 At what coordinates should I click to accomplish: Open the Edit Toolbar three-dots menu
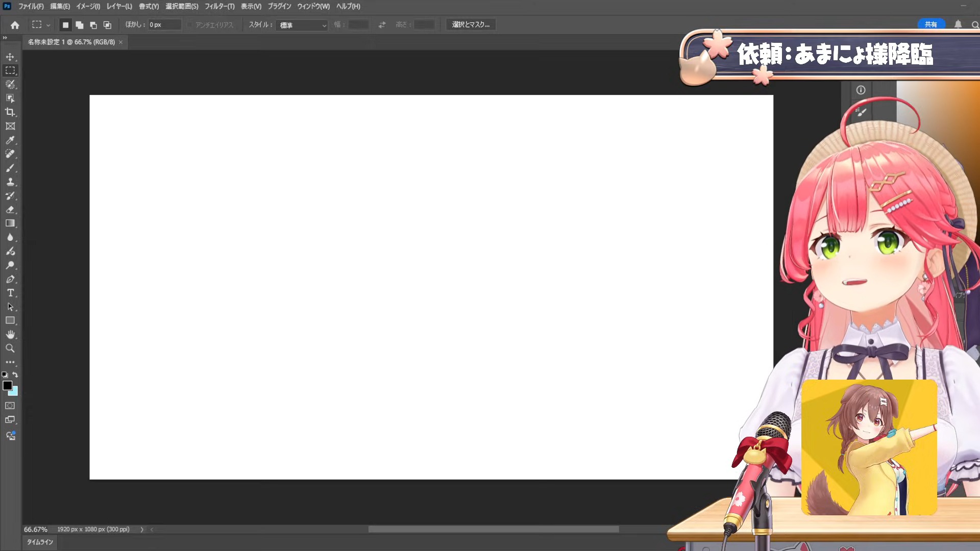(x=10, y=362)
